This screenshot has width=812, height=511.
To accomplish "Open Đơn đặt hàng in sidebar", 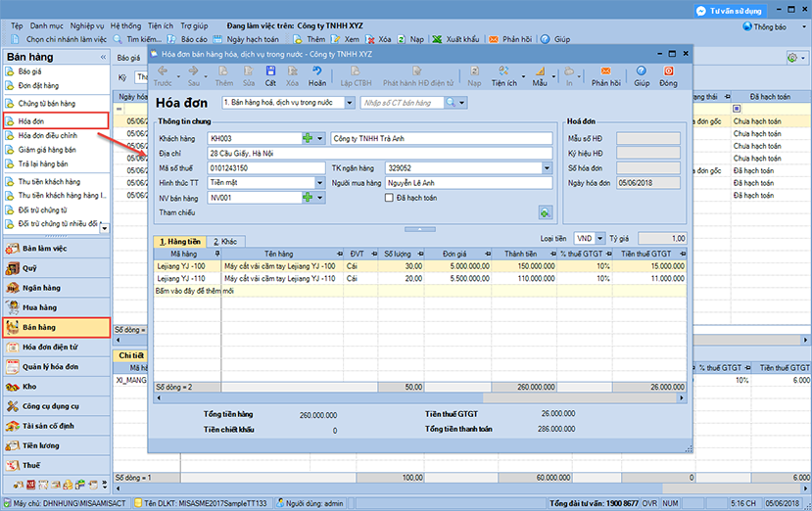I will (38, 85).
